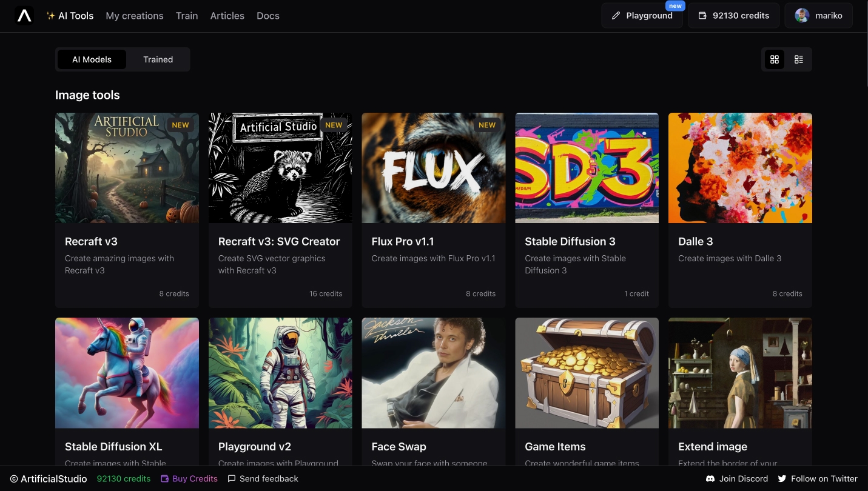Open the Articles page
Screen dimensions: 868x491
227,16
